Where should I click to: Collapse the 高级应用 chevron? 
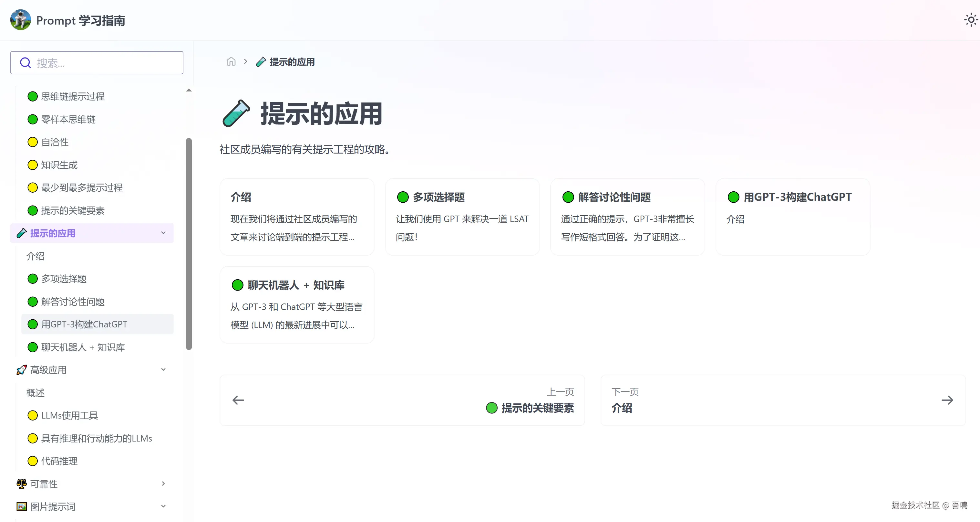coord(163,370)
